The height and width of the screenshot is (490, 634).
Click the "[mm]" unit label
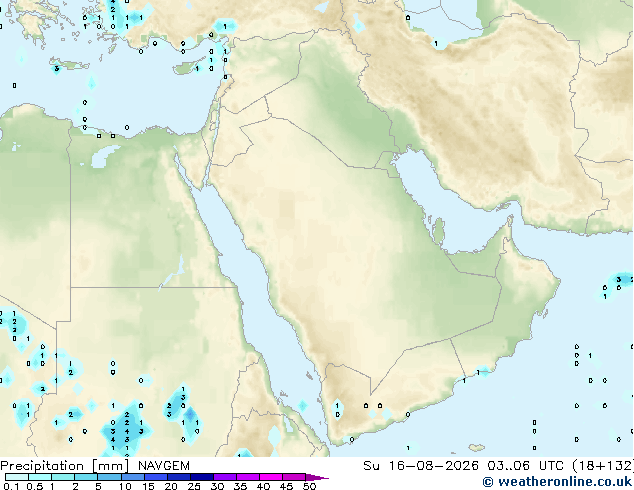click(110, 466)
